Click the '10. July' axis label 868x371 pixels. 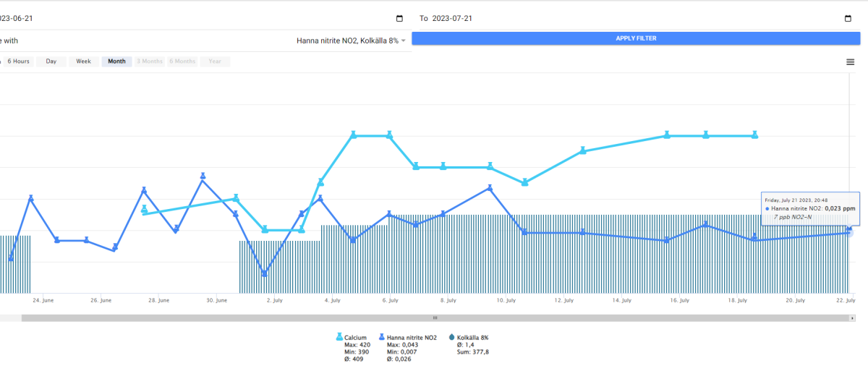tap(506, 300)
